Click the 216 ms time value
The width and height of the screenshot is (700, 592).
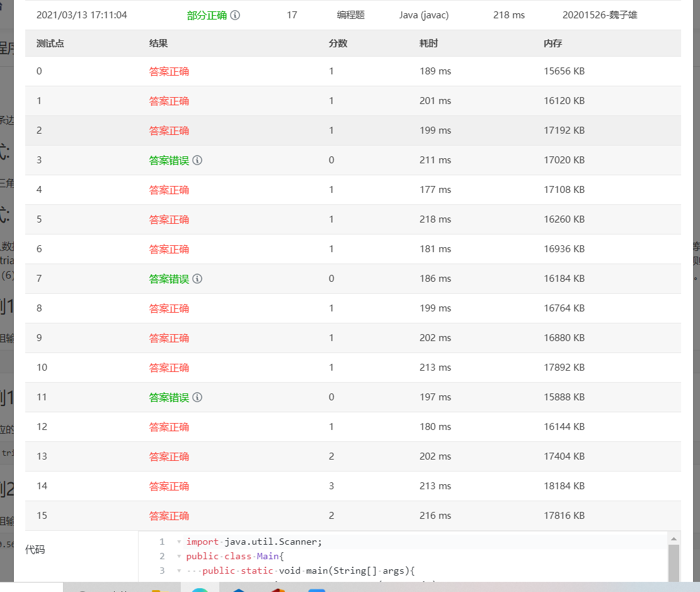point(435,515)
